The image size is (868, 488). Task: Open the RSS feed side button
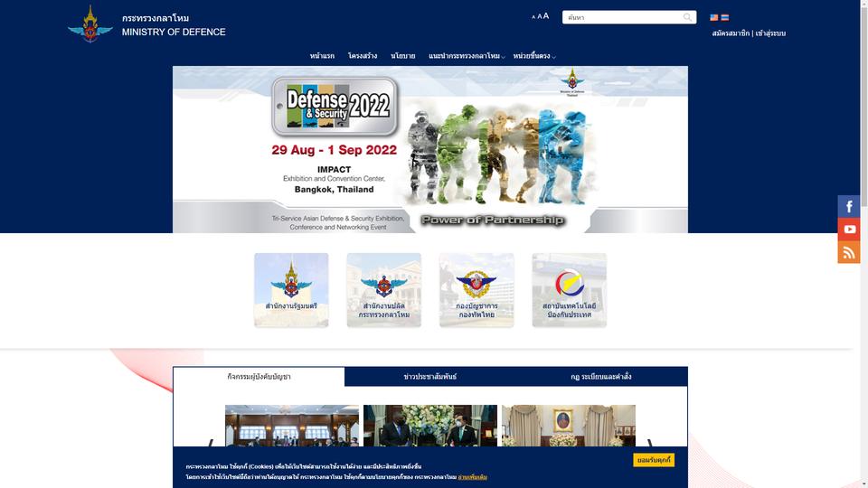pos(849,252)
